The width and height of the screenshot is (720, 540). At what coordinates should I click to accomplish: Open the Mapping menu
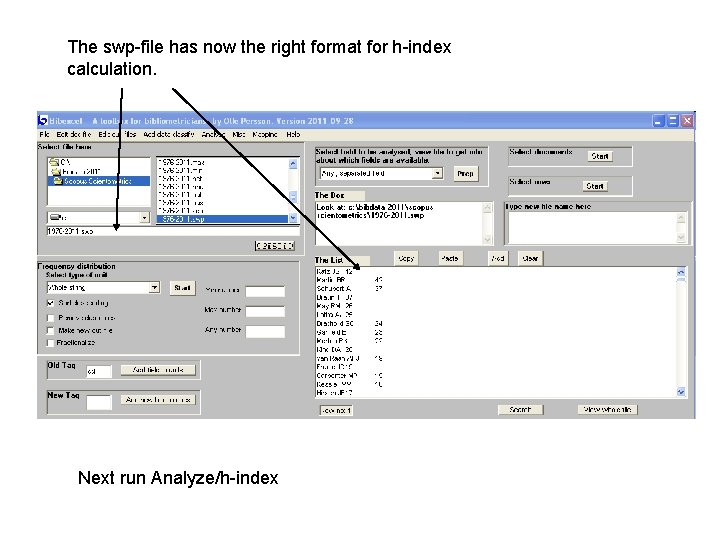tap(265, 134)
